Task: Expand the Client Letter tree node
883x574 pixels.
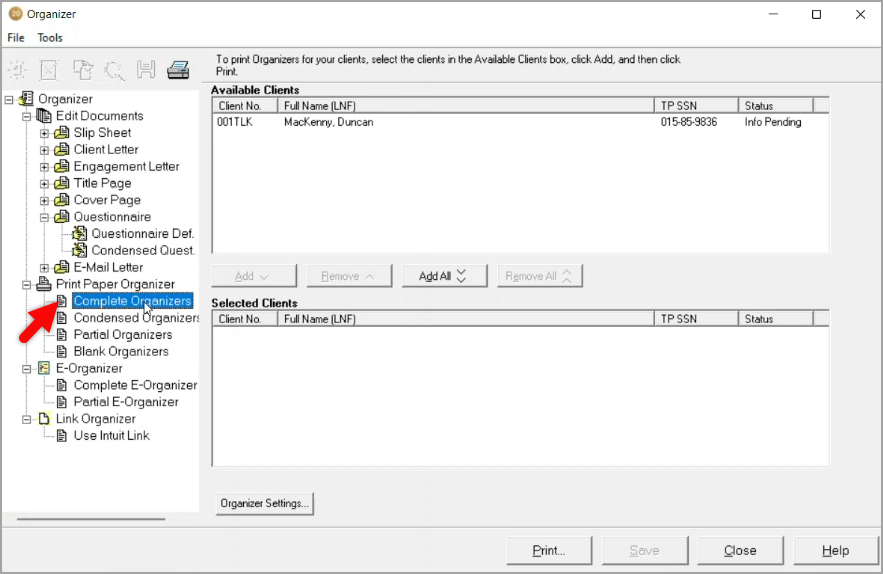Action: click(44, 150)
